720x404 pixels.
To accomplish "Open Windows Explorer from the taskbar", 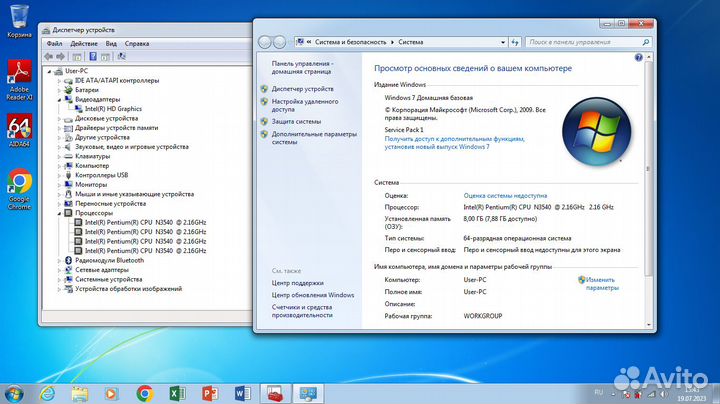I will [x=79, y=393].
